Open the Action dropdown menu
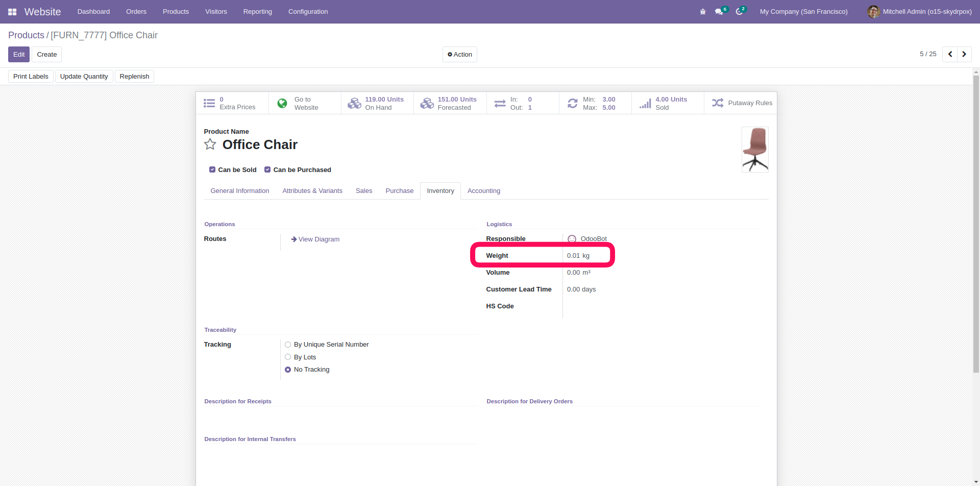 460,55
